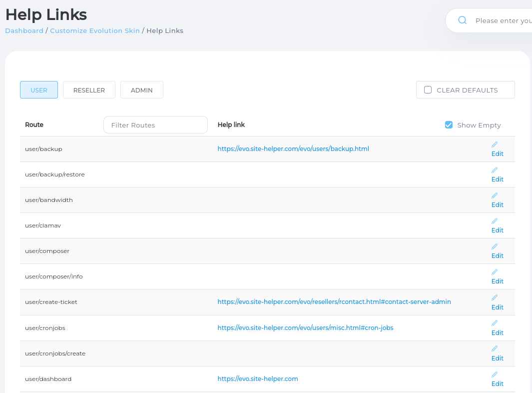The image size is (532, 393).
Task: Open the backup.html help link
Action: pos(293,149)
